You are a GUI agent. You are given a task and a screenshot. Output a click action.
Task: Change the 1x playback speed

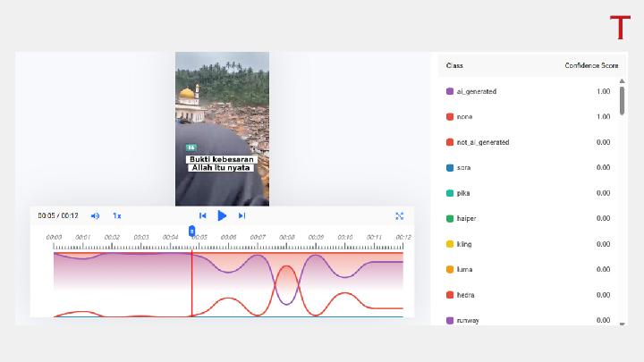[x=116, y=215]
